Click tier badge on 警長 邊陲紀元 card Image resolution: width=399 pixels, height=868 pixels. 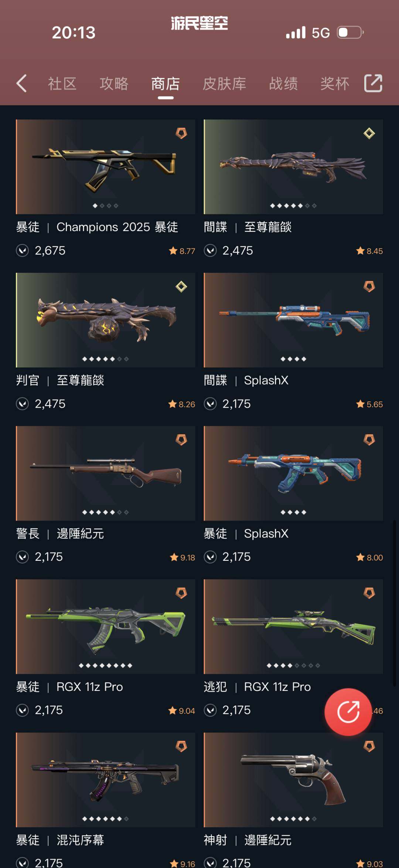tap(181, 440)
